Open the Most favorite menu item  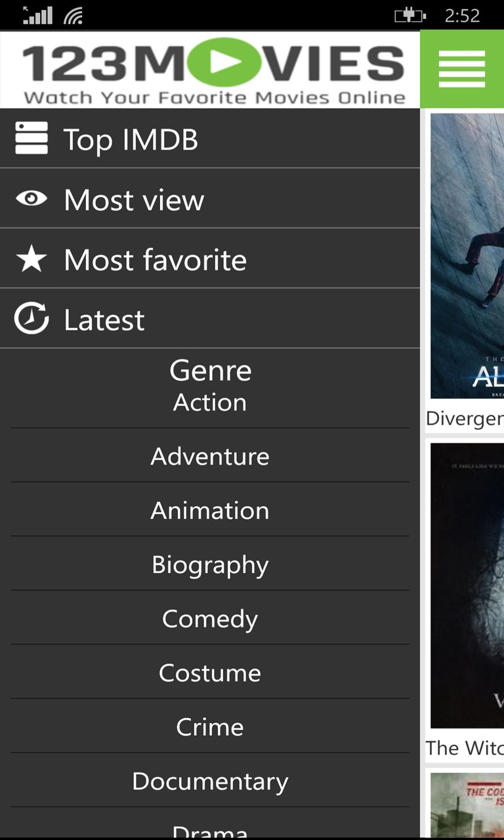coord(210,259)
